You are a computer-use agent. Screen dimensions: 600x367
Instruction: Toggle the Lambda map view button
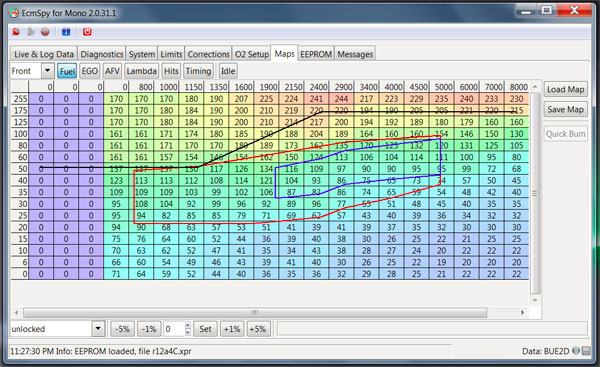pos(142,71)
